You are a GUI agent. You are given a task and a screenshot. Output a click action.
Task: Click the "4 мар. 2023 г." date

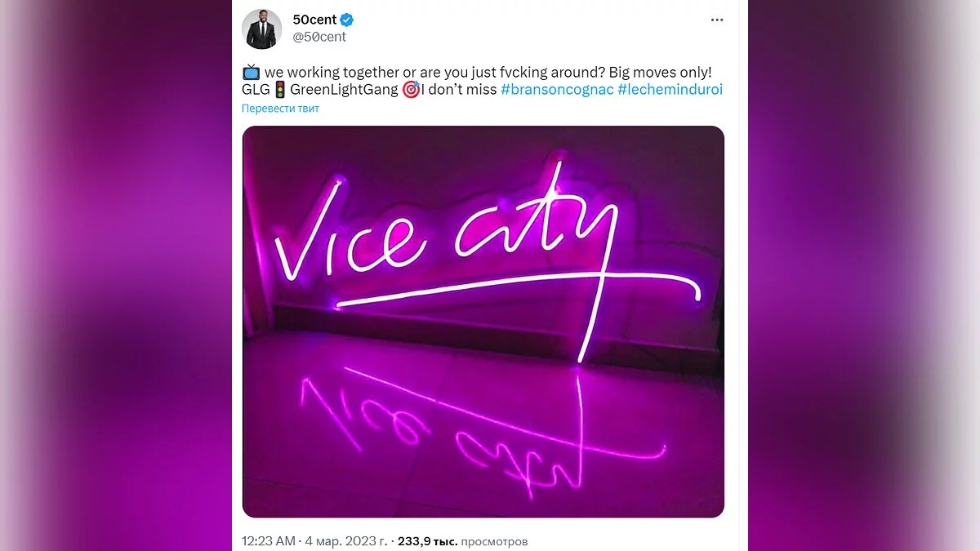[x=345, y=540]
